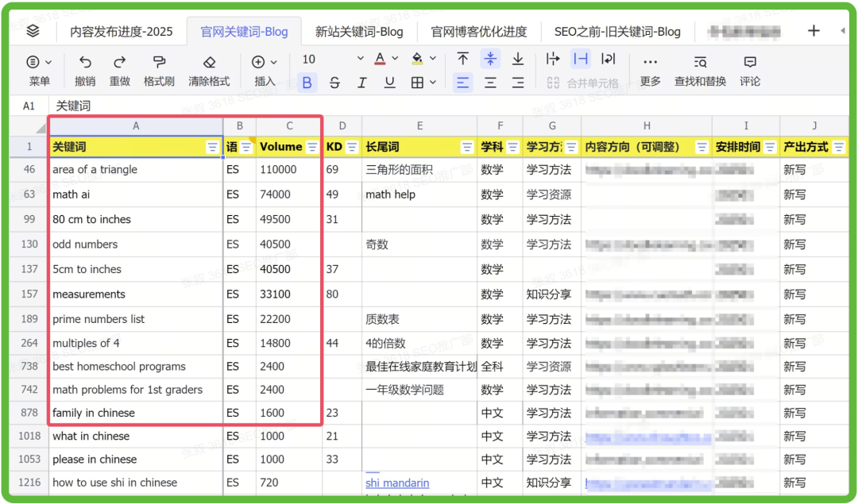The width and height of the screenshot is (858, 504).
Task: Open the Volume column filter dropdown
Action: [312, 147]
